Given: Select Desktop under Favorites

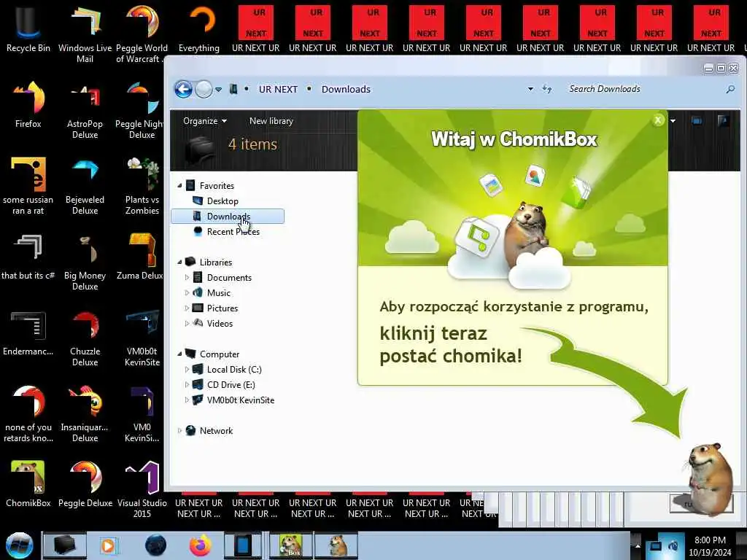Looking at the screenshot, I should [222, 201].
